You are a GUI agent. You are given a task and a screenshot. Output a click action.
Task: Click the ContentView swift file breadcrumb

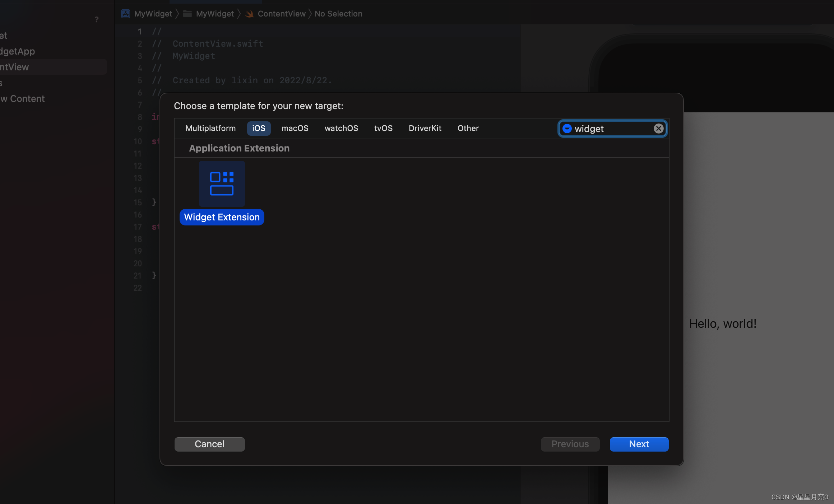coord(275,14)
